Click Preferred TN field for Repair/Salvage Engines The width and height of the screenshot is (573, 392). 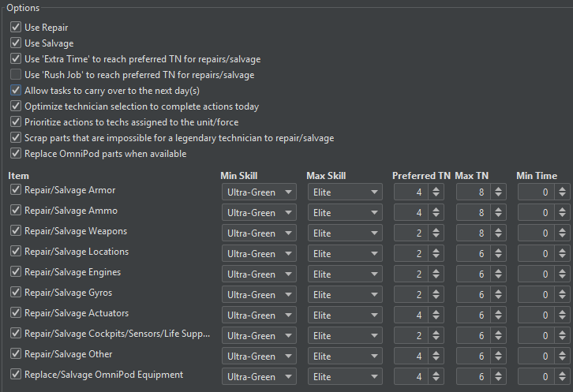pos(410,273)
